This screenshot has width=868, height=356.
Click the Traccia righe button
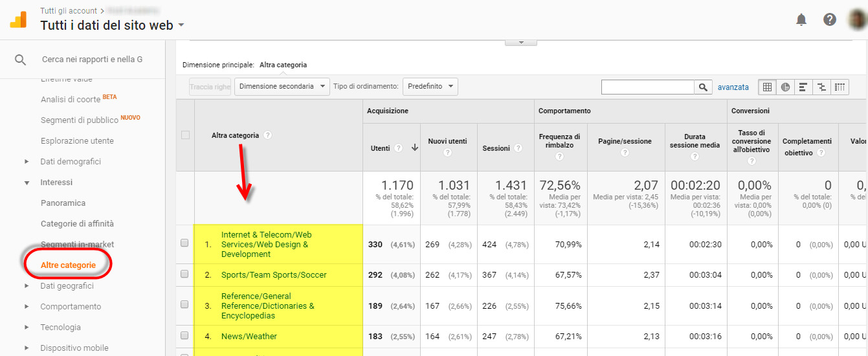(x=210, y=87)
